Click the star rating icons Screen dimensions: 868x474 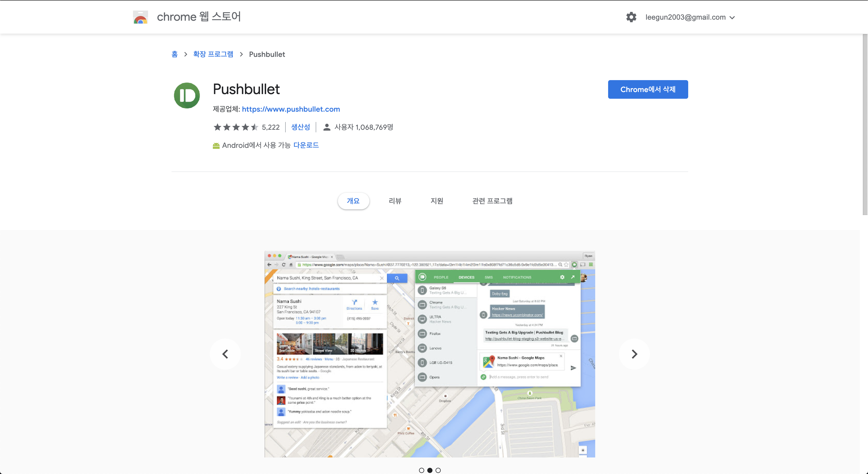pos(236,127)
